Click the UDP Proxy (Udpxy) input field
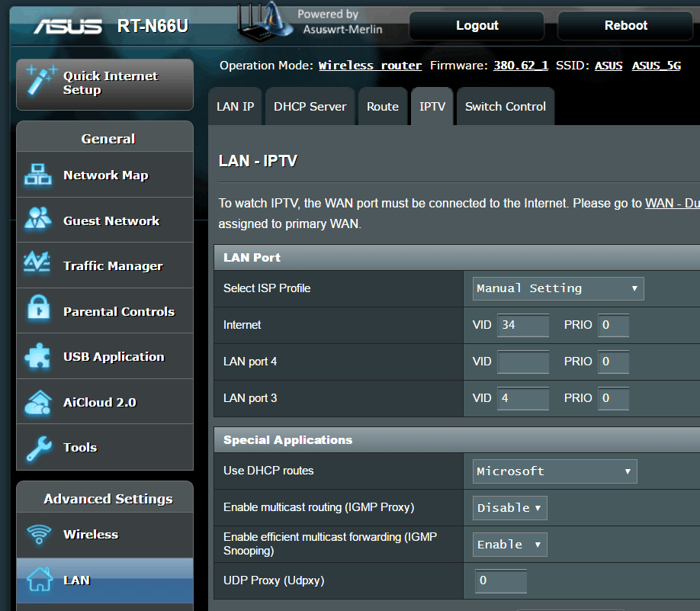The width and height of the screenshot is (700, 611). click(x=501, y=581)
